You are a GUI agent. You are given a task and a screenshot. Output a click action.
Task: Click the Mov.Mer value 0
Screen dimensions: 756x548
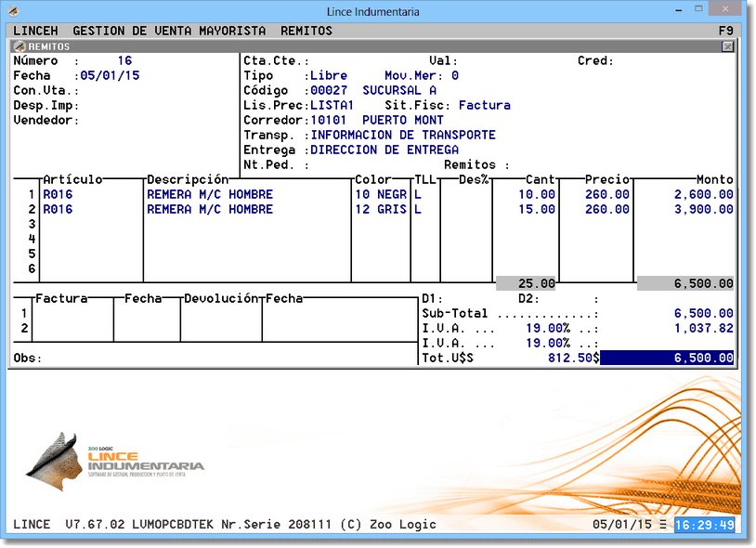[x=455, y=75]
